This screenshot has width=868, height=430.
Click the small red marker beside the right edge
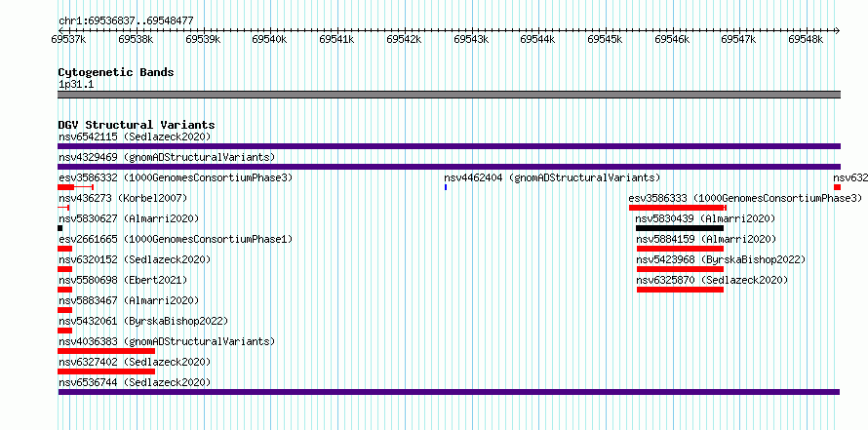pos(837,187)
